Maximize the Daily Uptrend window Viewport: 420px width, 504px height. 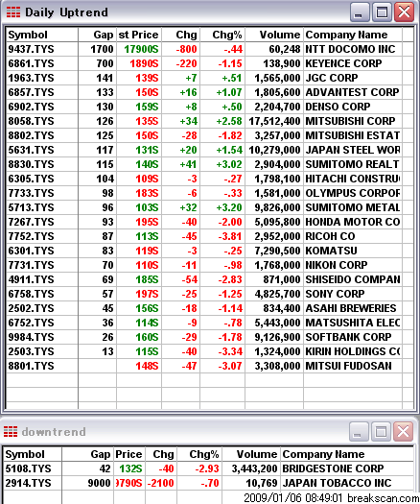click(382, 12)
